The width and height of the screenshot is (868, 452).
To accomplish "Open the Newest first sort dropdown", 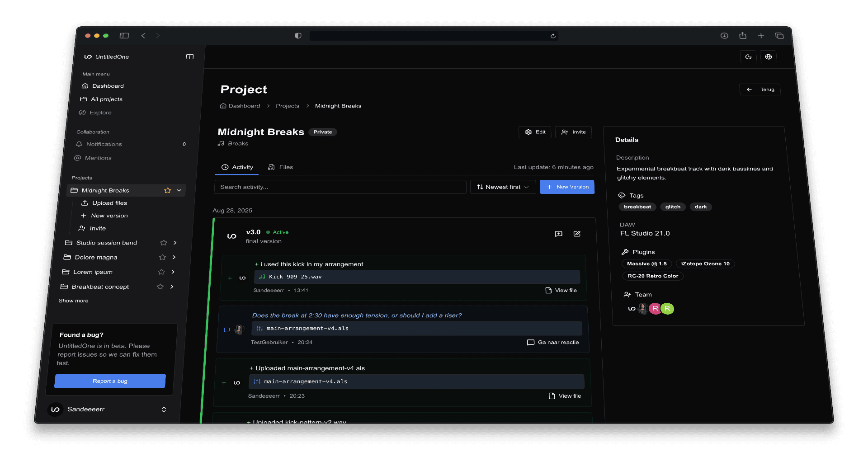I will (x=503, y=187).
